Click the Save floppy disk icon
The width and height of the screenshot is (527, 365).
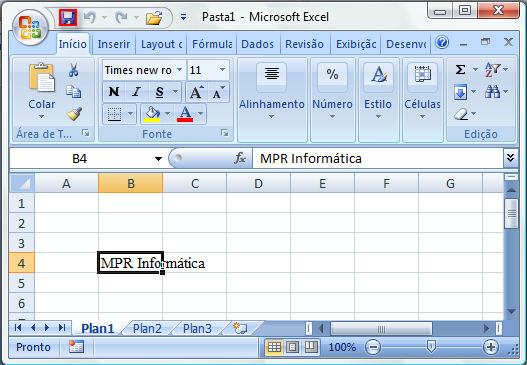point(68,17)
